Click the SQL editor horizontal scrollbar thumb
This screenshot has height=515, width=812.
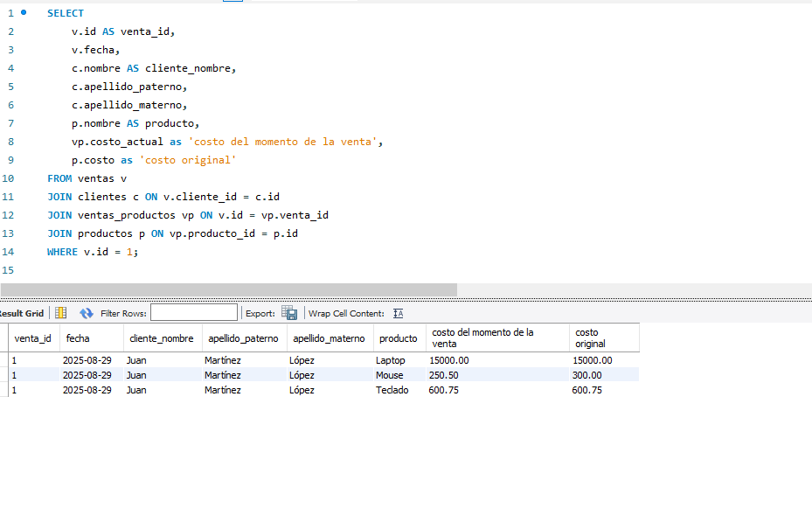tap(228, 289)
